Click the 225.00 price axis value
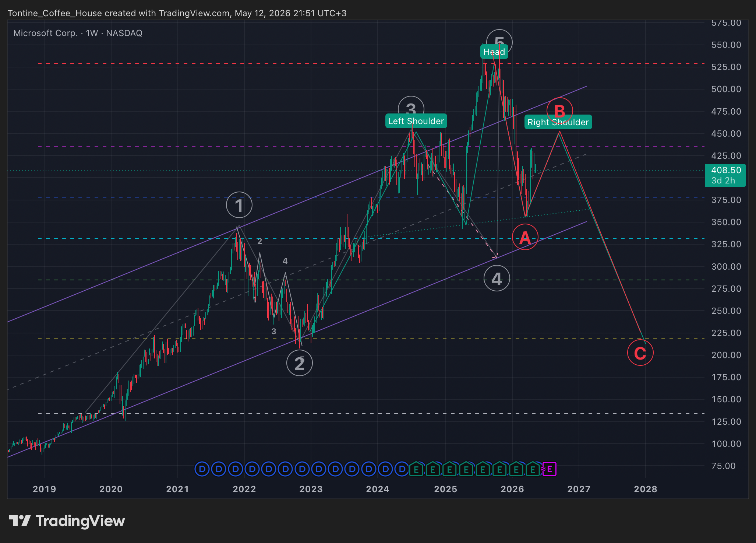756x543 pixels. coord(726,333)
